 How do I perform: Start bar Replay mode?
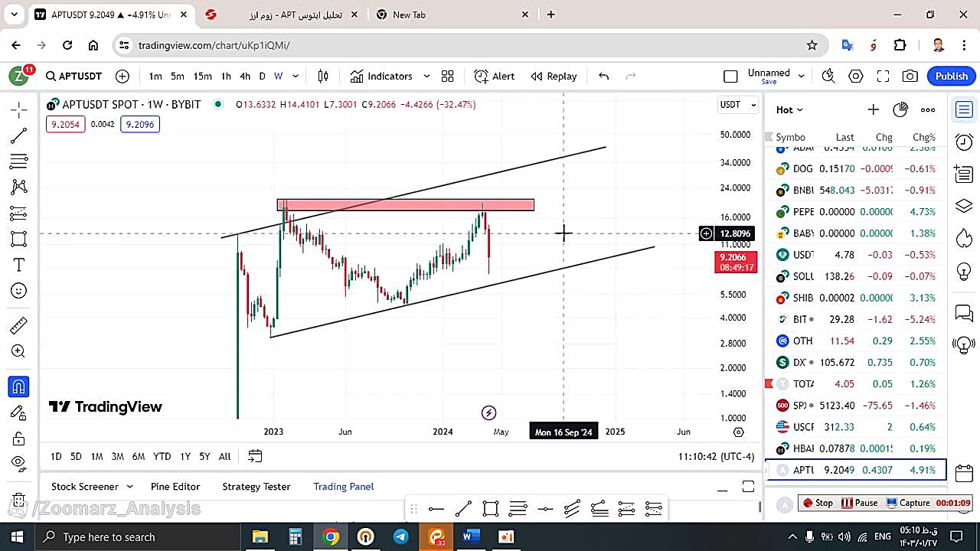click(x=554, y=76)
